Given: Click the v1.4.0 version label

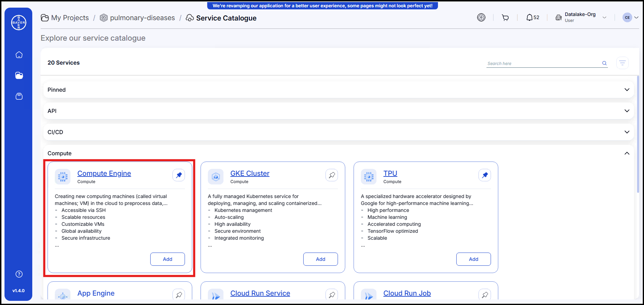Looking at the screenshot, I should coord(19,291).
